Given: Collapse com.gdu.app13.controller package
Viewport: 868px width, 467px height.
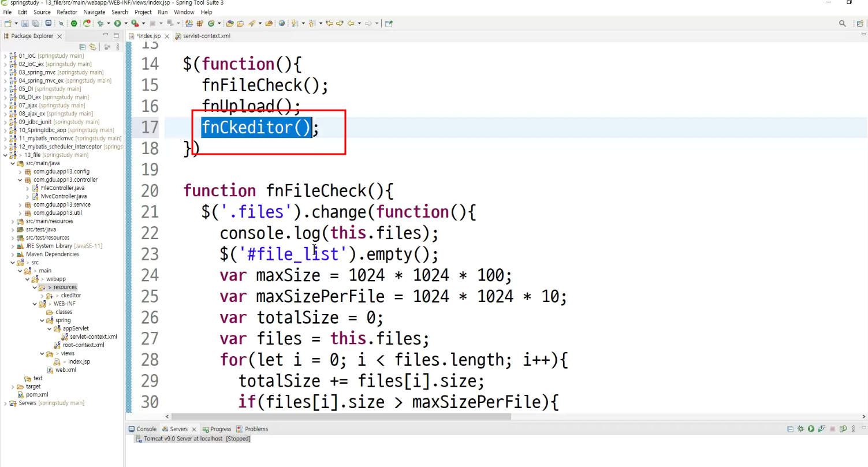Looking at the screenshot, I should (20, 180).
